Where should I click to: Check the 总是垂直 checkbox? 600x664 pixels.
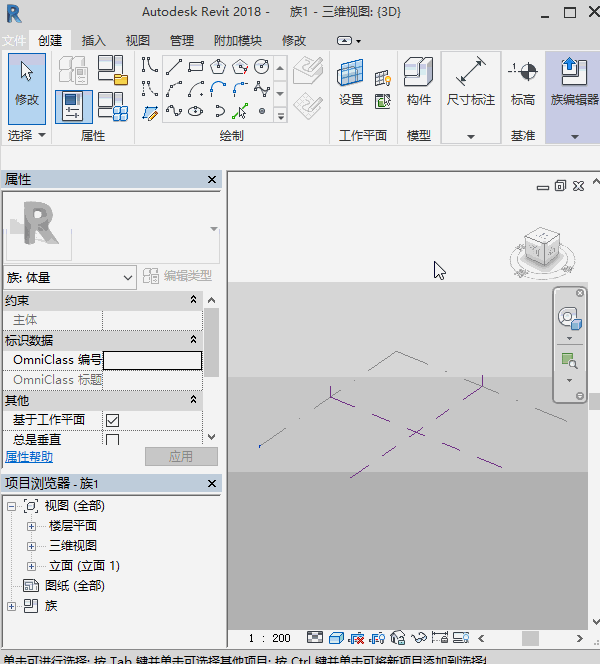click(113, 439)
